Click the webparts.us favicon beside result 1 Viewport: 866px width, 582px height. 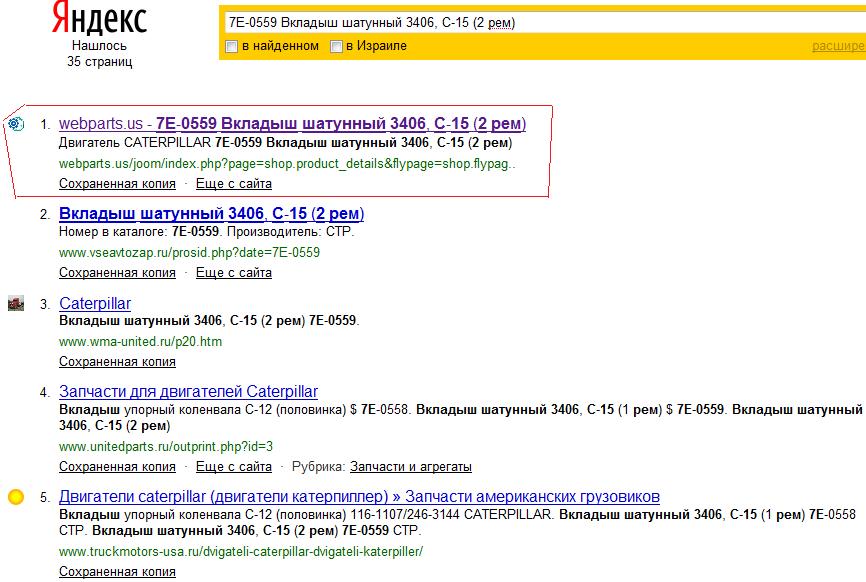point(16,124)
